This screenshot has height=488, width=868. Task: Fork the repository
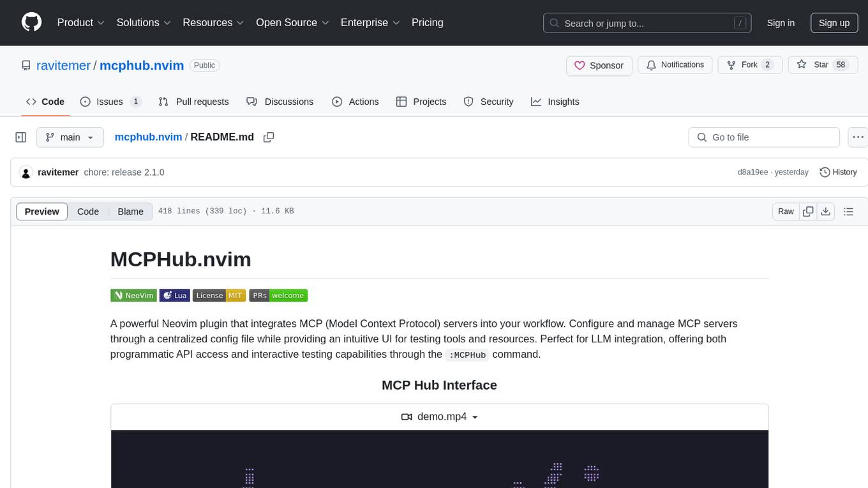point(750,65)
